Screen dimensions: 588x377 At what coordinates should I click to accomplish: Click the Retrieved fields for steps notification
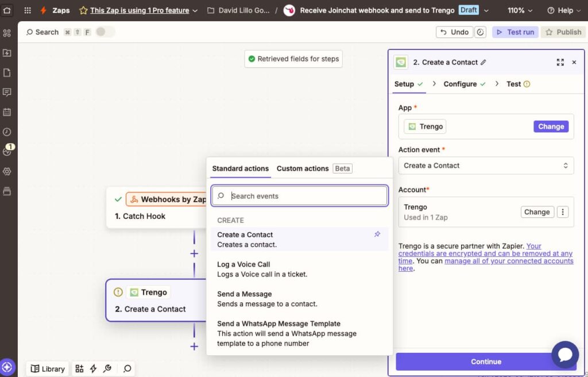(293, 59)
